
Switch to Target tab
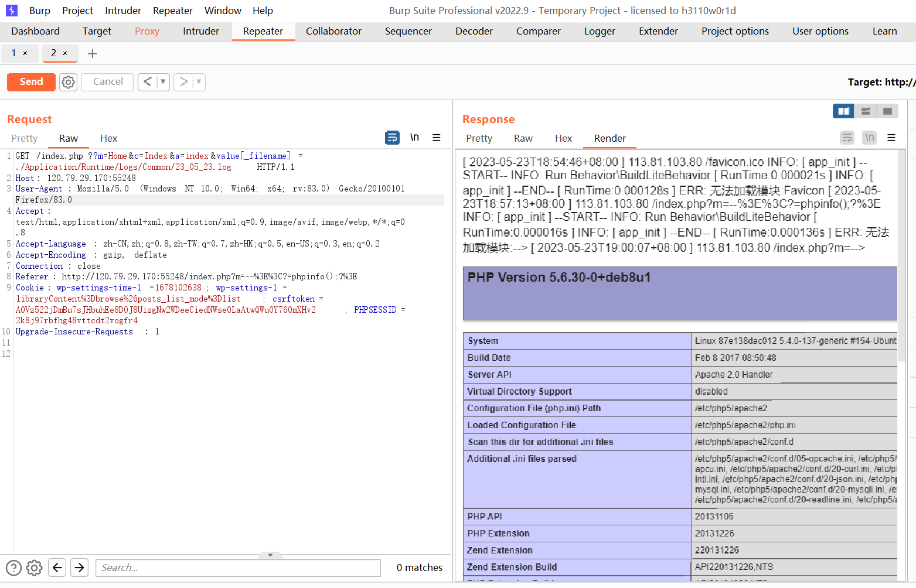tap(97, 31)
